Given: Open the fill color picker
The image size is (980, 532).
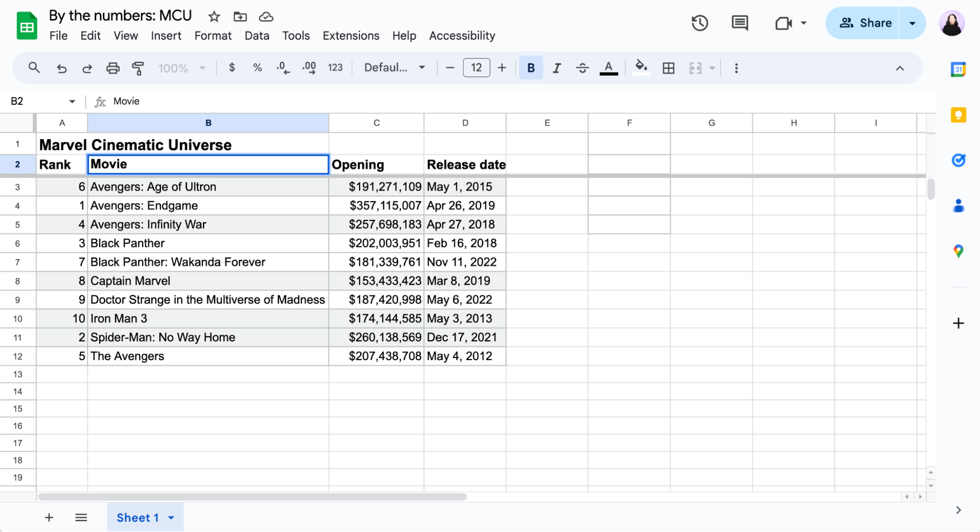Looking at the screenshot, I should tap(641, 68).
